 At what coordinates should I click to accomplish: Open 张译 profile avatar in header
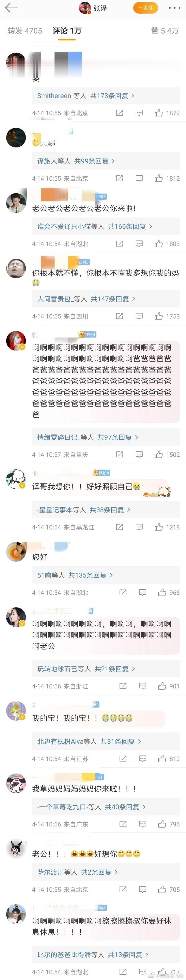tap(85, 8)
